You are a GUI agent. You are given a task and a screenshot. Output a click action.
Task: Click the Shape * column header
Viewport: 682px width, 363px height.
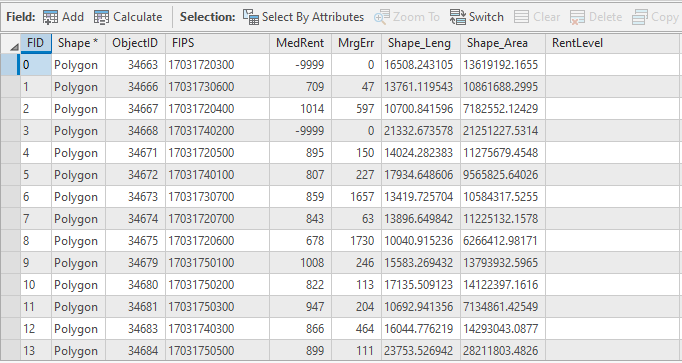click(x=78, y=43)
